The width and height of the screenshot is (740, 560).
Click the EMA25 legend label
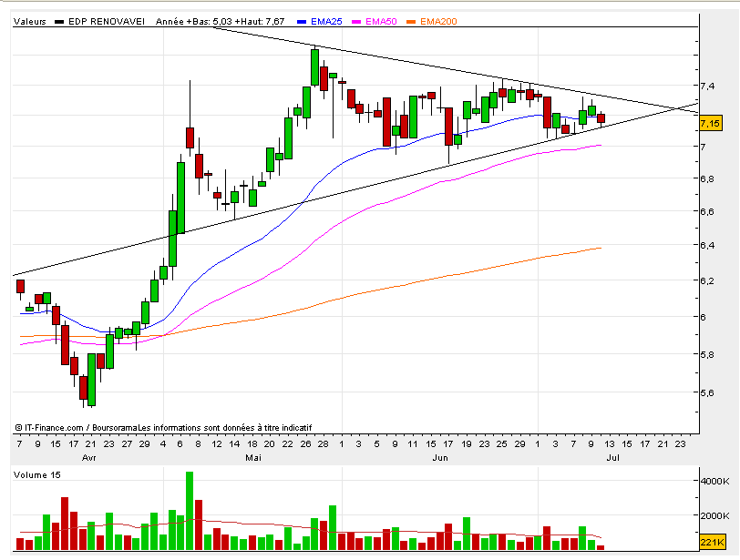(326, 21)
